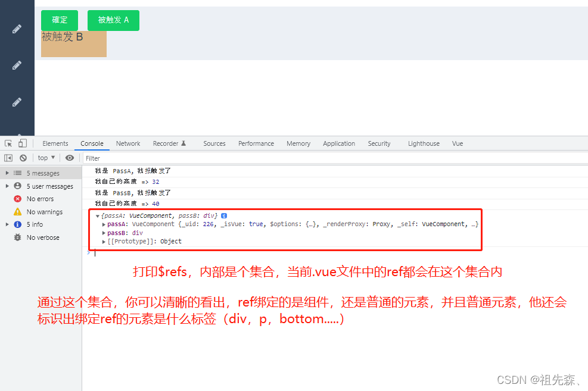Click the console prompt input line
588x391 pixels.
coord(338,253)
